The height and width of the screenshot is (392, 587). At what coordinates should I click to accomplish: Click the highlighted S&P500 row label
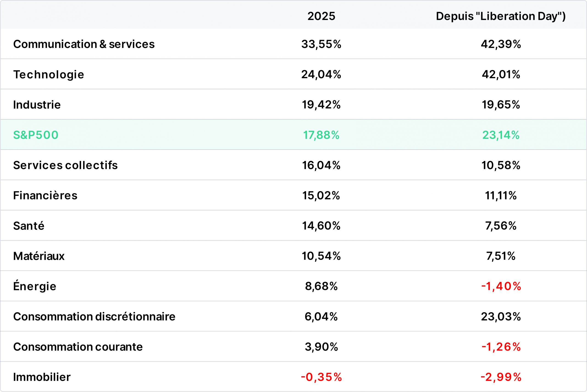[36, 135]
